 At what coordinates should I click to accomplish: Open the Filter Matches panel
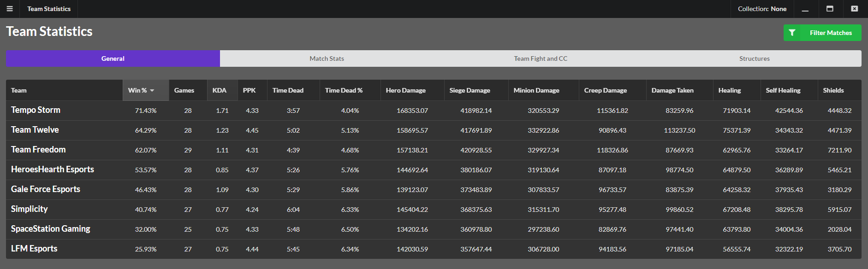[822, 33]
